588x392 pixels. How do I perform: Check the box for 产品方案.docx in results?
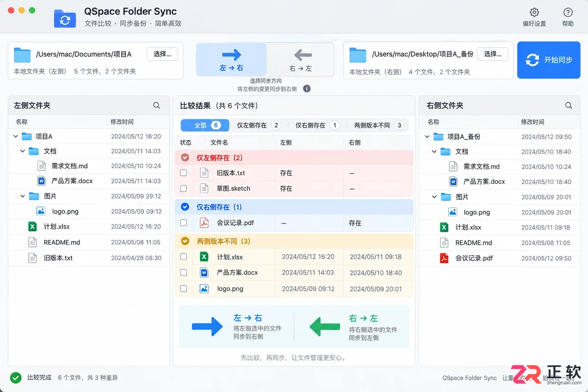[x=183, y=272]
